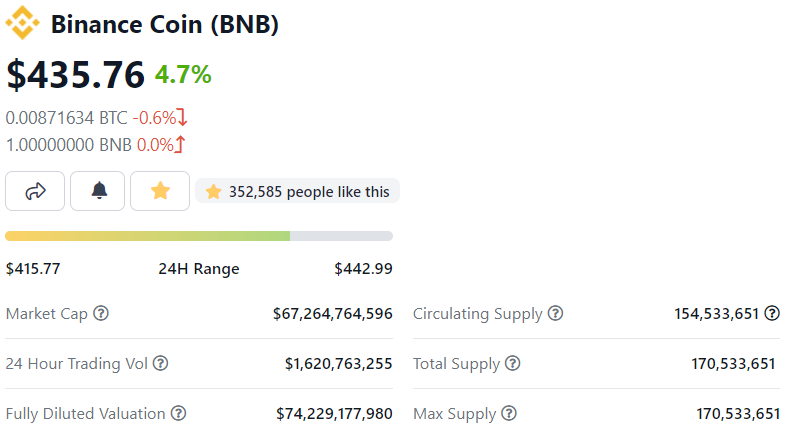Click the 1.00000000 BNB price line
The height and width of the screenshot is (432, 790).
pos(68,144)
